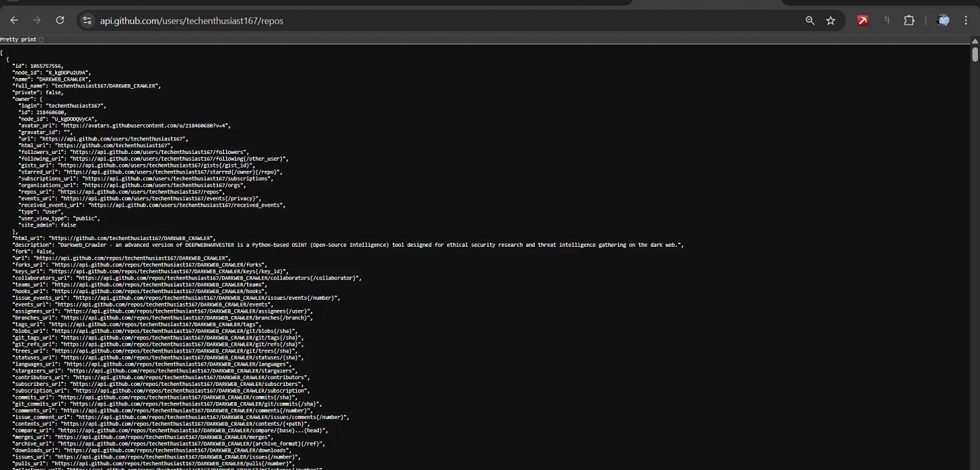This screenshot has width=980, height=470.
Task: Click the description line about Darkweb_Crawler
Action: tap(348, 245)
